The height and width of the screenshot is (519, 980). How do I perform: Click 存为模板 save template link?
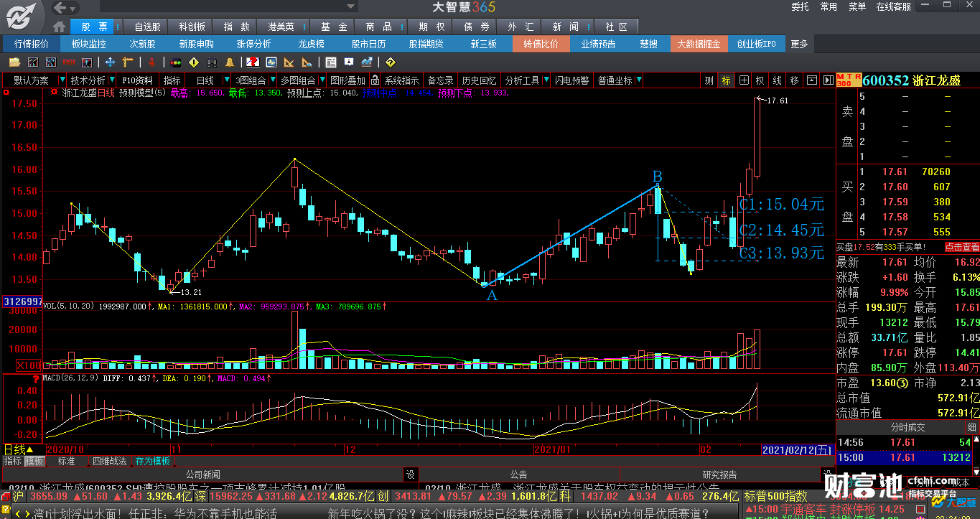(152, 461)
